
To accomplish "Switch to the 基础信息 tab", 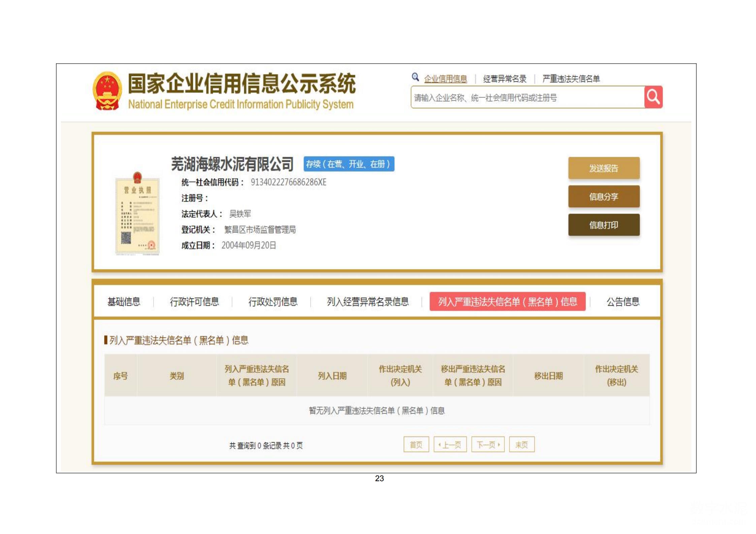I will pyautogui.click(x=124, y=301).
